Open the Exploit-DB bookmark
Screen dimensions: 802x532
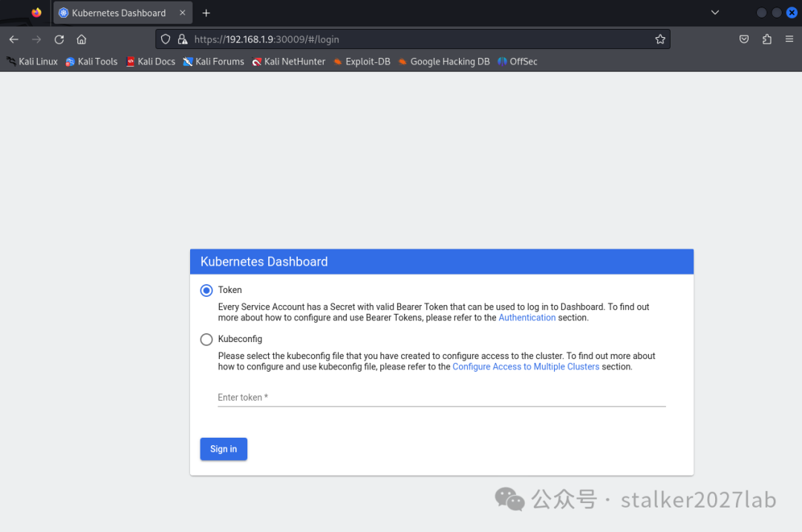point(362,62)
